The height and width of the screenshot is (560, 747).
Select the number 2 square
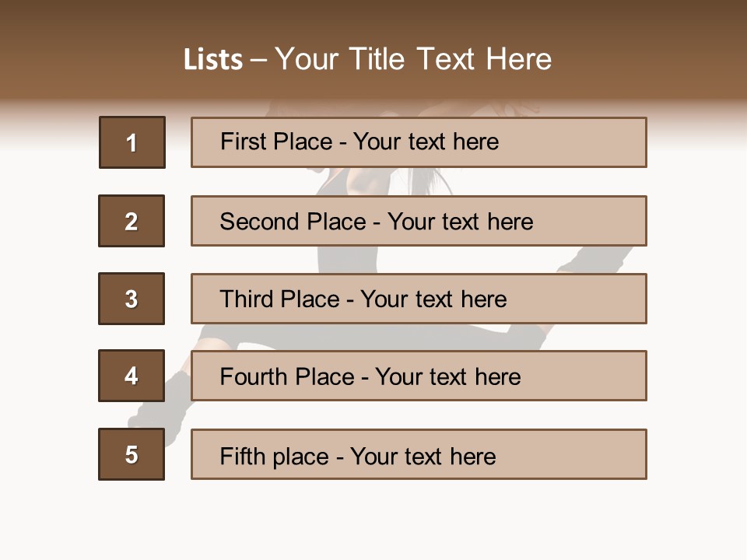tap(132, 221)
